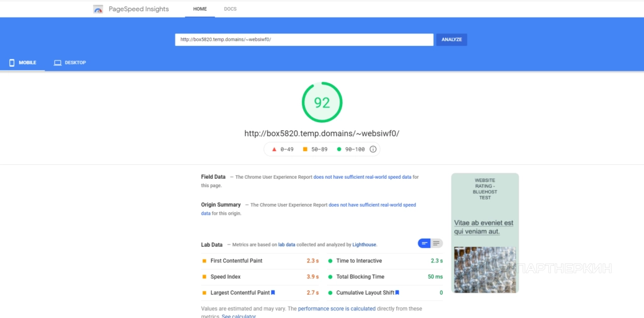Select the expanded metrics view toggle
Image resolution: width=644 pixels, height=318 pixels.
point(436,244)
